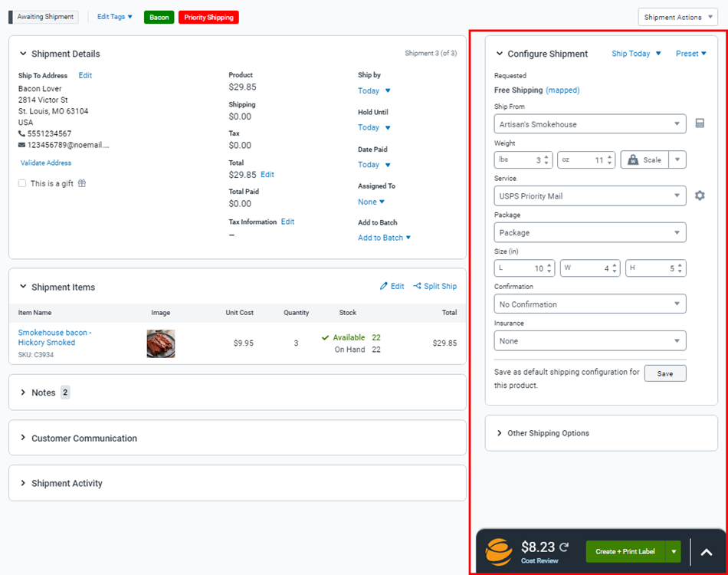Click the lbs weight field
Image resolution: width=728 pixels, height=575 pixels.
[523, 159]
